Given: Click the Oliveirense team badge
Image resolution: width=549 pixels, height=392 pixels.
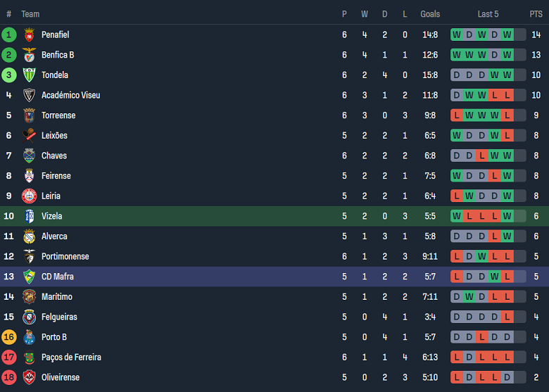Looking at the screenshot, I should pyautogui.click(x=29, y=377).
